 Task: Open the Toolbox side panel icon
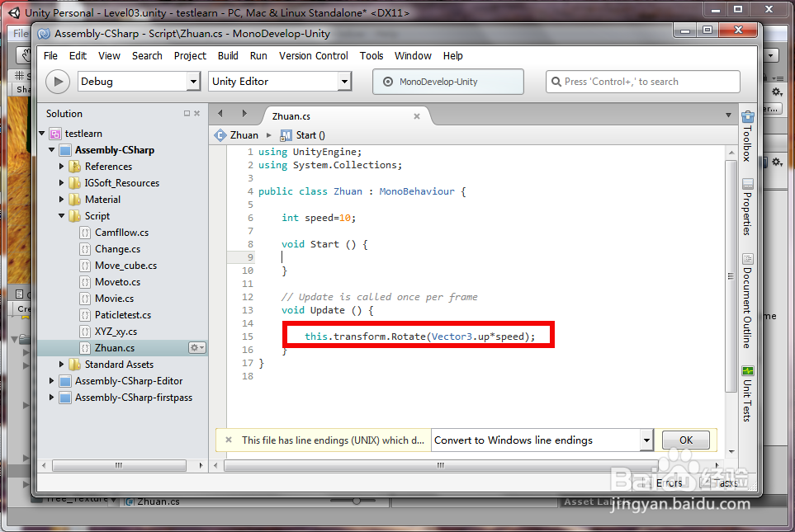pos(747,117)
